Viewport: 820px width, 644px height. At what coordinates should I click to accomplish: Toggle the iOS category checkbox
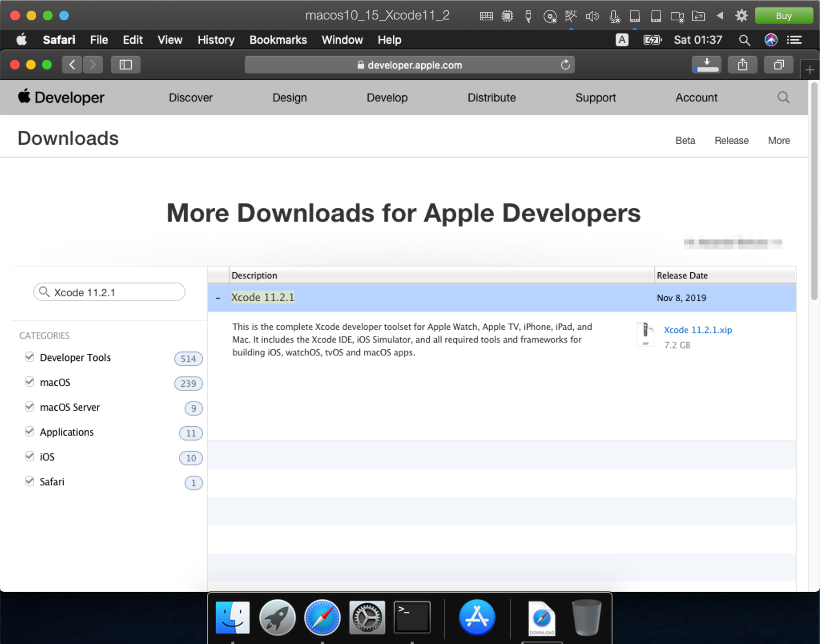pyautogui.click(x=29, y=457)
